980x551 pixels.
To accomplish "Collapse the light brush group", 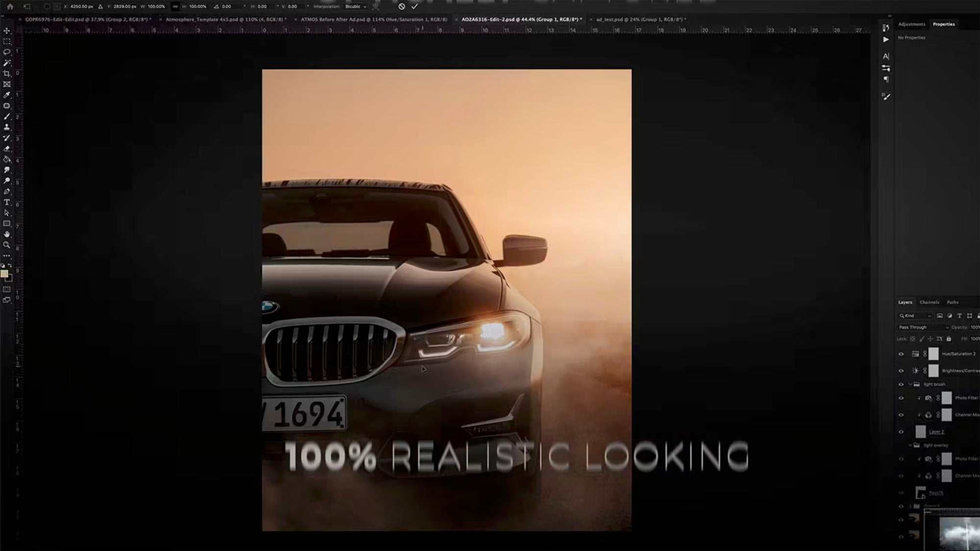I will click(910, 384).
